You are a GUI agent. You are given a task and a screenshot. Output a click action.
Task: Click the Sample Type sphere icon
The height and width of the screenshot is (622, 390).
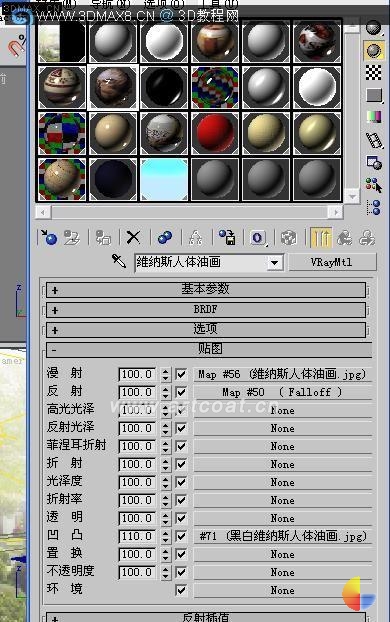[x=374, y=28]
